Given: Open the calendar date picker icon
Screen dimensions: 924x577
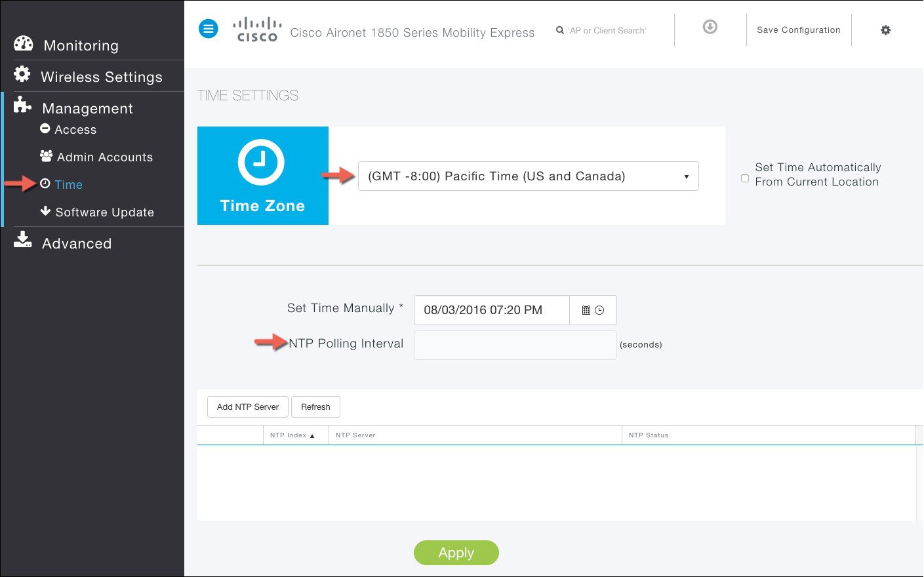Looking at the screenshot, I should 586,310.
